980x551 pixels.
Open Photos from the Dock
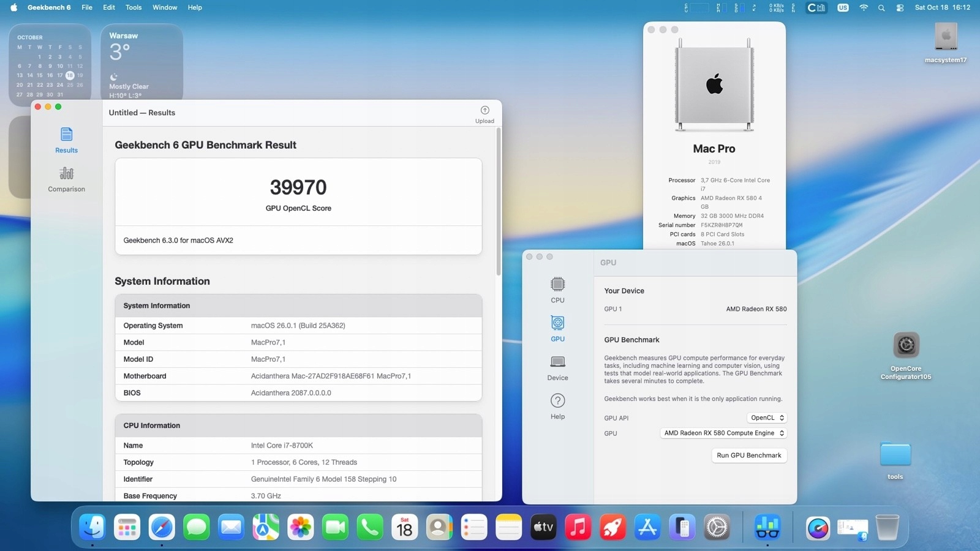301,527
